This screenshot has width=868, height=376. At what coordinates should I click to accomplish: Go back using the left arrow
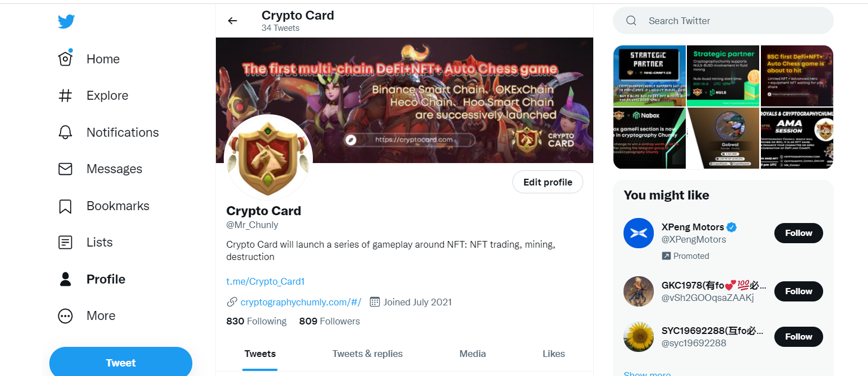(x=232, y=21)
